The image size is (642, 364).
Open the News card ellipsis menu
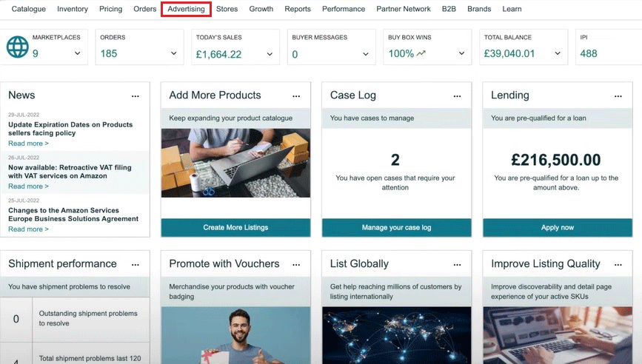click(x=135, y=96)
